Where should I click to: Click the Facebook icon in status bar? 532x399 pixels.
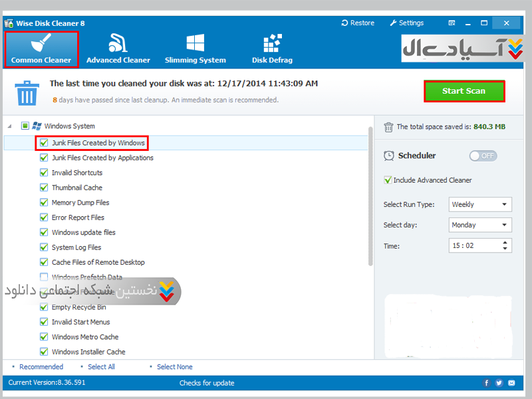click(487, 383)
